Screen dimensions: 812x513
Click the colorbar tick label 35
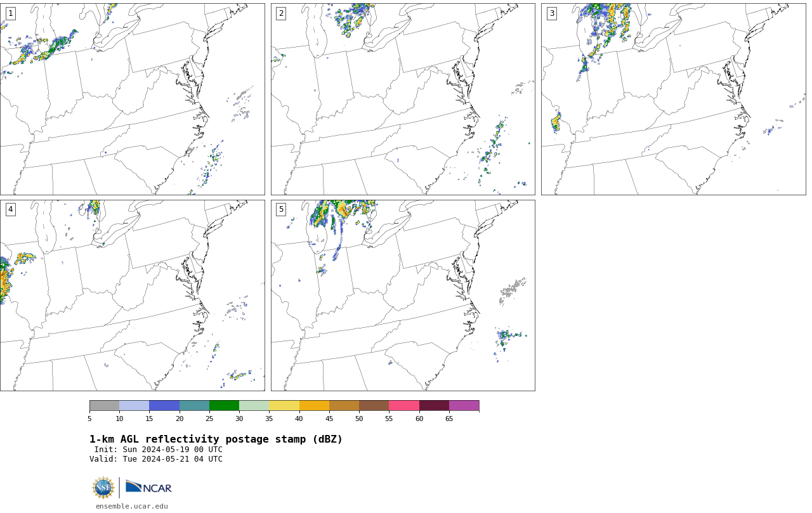pyautogui.click(x=269, y=419)
